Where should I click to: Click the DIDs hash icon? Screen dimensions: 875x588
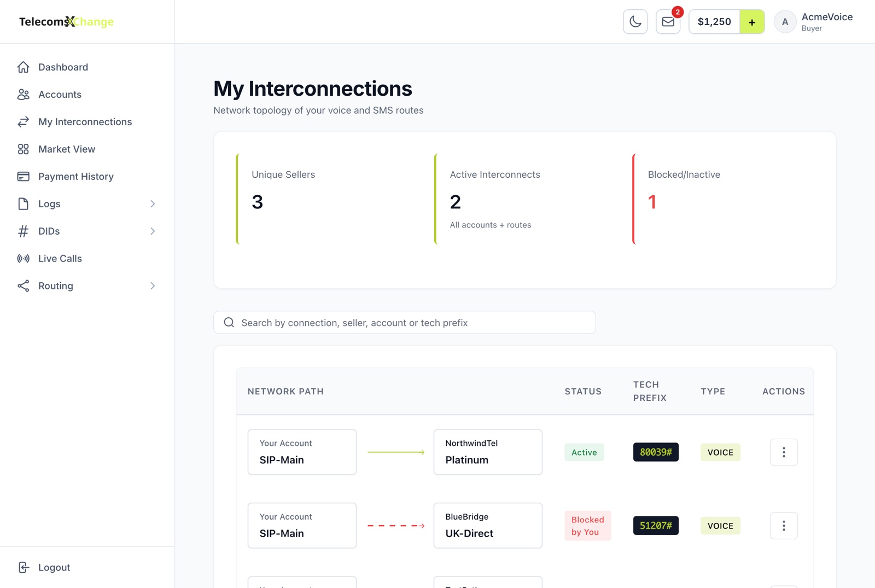pos(23,231)
